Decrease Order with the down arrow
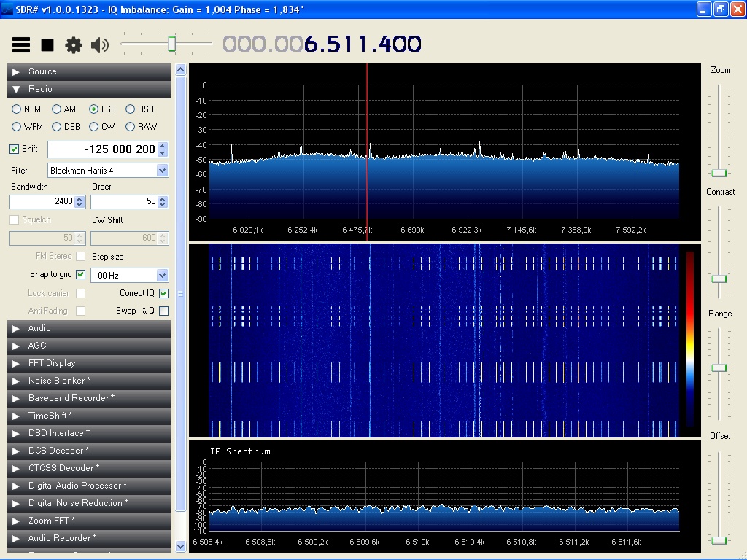Viewport: 747px width, 560px height. click(163, 205)
